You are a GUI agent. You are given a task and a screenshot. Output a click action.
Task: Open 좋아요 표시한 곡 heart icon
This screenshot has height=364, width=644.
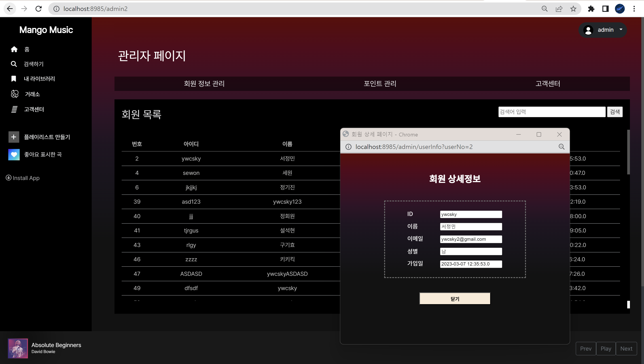tap(14, 154)
